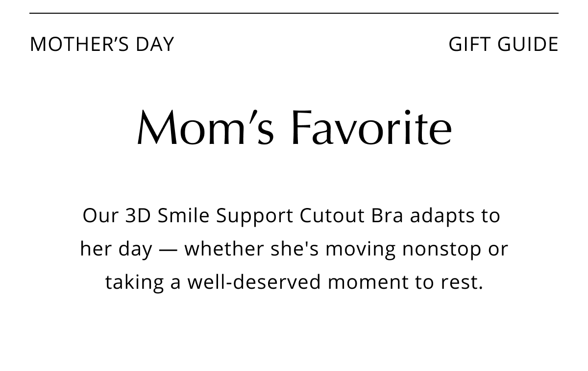Image resolution: width=588 pixels, height=371 pixels.
Task: Click the words whether she's
Action: point(252,249)
